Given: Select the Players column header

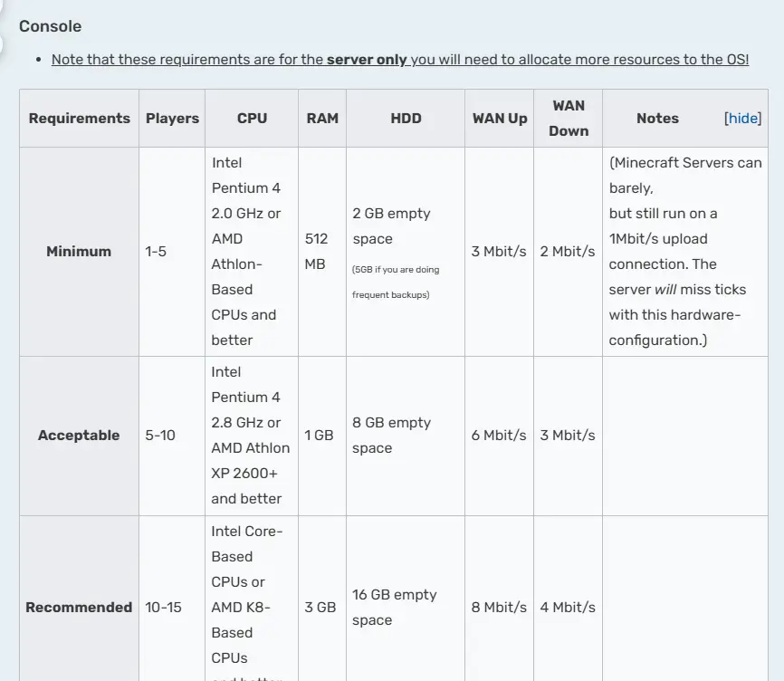Looking at the screenshot, I should tap(172, 119).
